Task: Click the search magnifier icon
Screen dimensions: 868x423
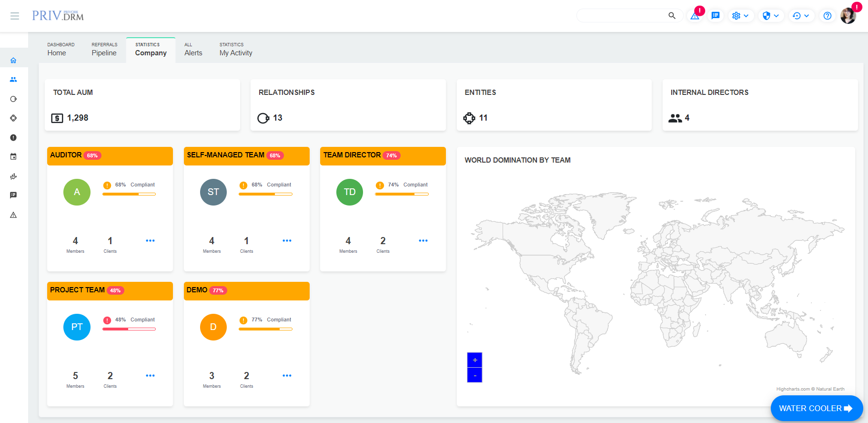Action: click(672, 16)
